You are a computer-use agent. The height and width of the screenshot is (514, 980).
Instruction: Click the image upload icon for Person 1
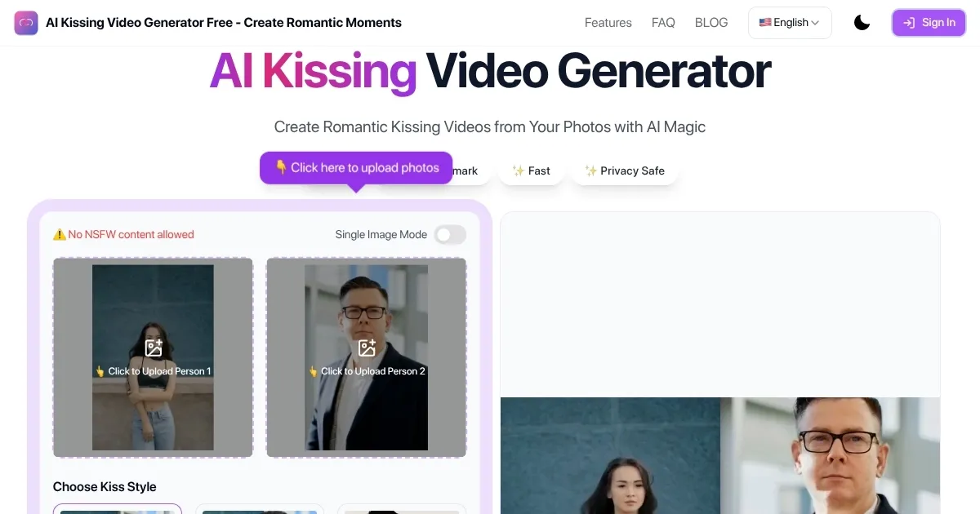(153, 347)
